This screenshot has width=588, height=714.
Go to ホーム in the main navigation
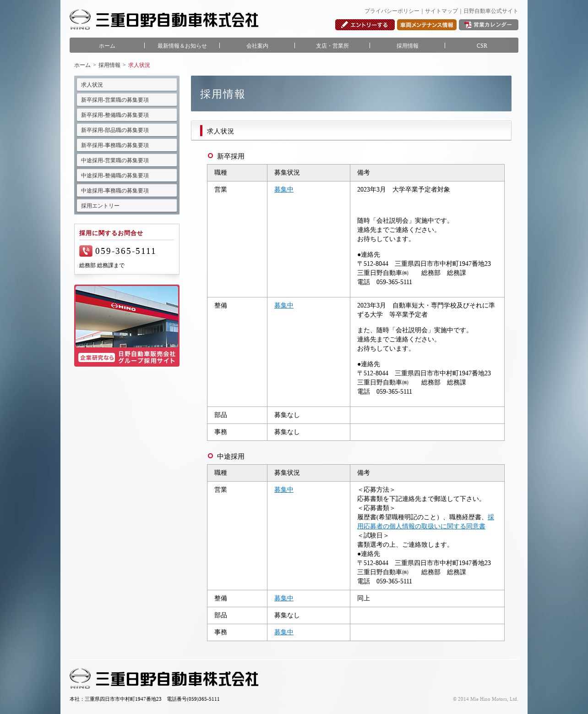(x=107, y=46)
